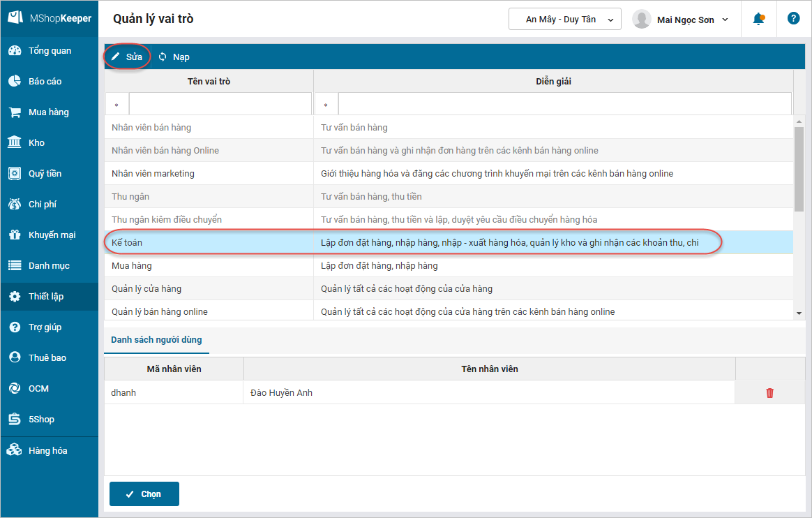
Task: Select the Kế toán role row
Action: pos(449,242)
